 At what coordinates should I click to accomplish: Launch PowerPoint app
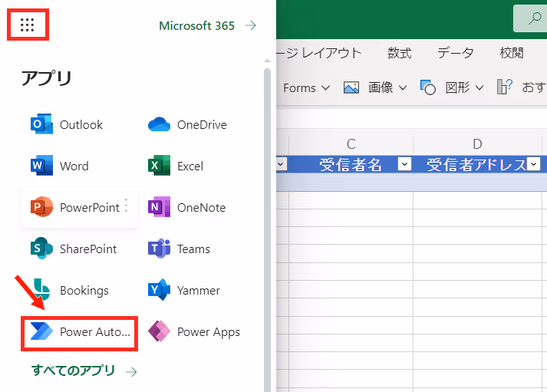tap(75, 207)
